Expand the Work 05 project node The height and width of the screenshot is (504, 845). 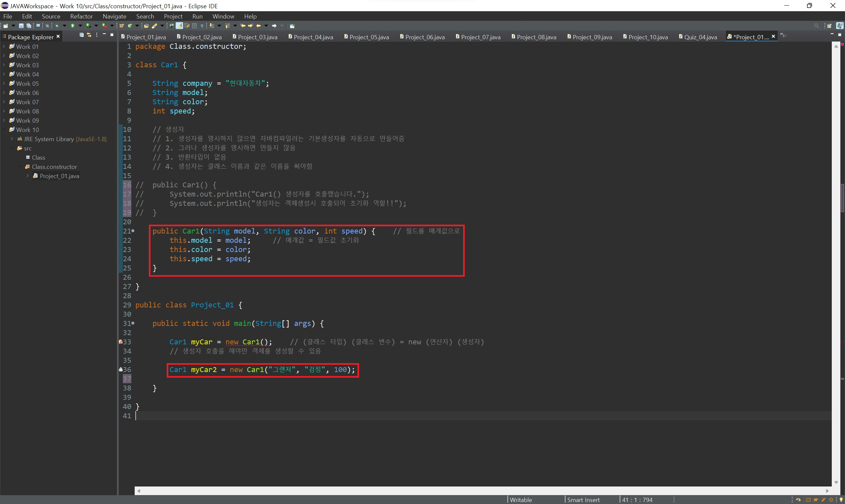coord(4,83)
